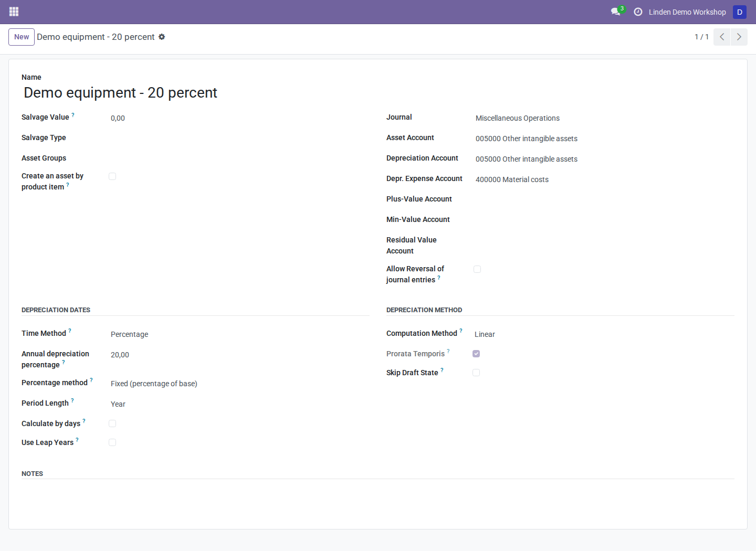This screenshot has width=756, height=551.
Task: Open the conversations chat icon
Action: click(x=617, y=12)
